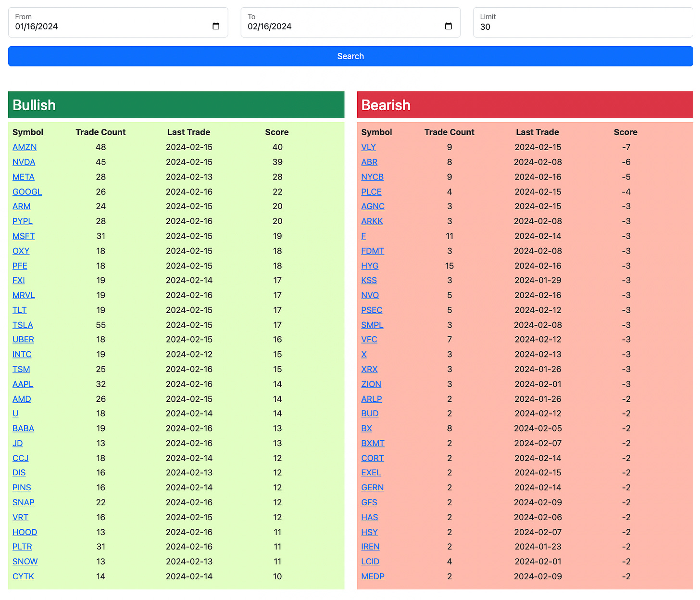Open the HYG bearish symbol link
Viewport: 700px width, 600px height.
pos(370,266)
